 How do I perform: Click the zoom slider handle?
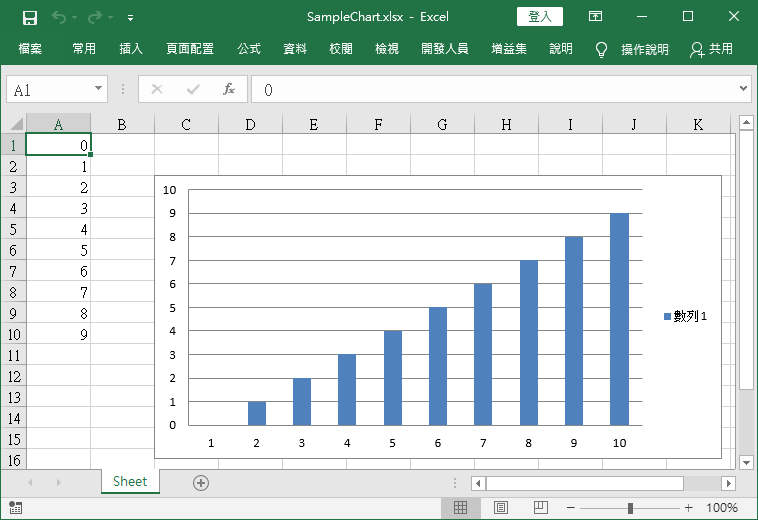tap(630, 508)
